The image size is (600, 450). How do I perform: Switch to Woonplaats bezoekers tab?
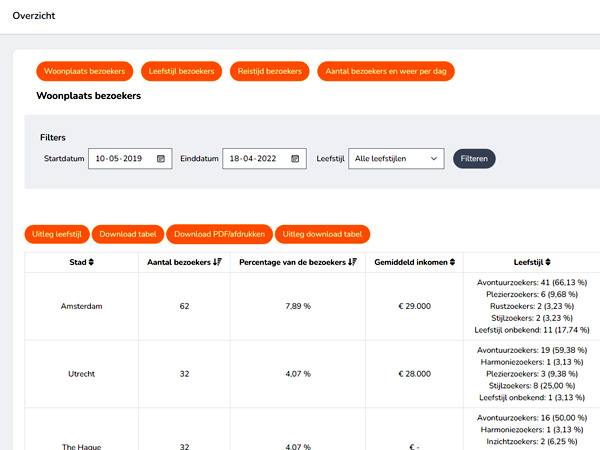click(x=85, y=71)
